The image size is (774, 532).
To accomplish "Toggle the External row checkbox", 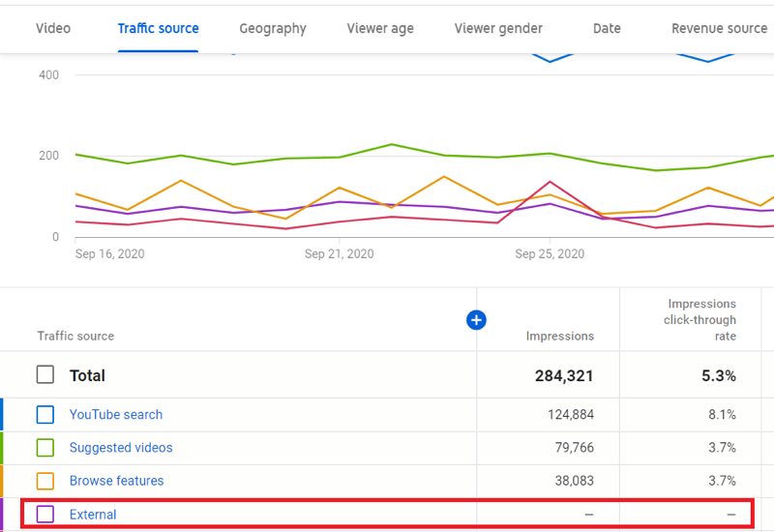I will click(45, 515).
